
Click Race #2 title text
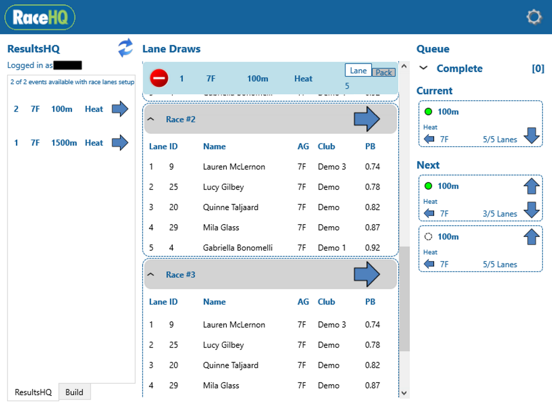pos(181,119)
